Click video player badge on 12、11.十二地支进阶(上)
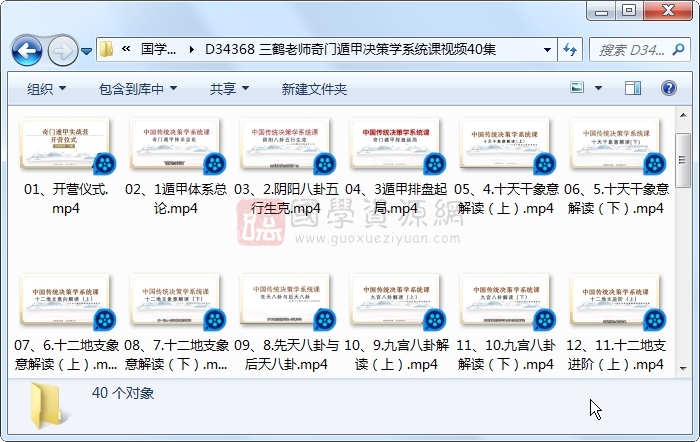This screenshot has height=442, width=700. [654, 320]
